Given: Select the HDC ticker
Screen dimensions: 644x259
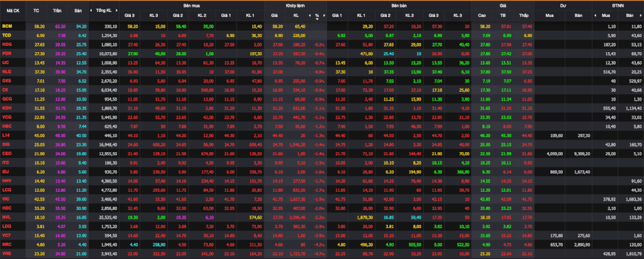Looking at the screenshot, I should point(7,207).
